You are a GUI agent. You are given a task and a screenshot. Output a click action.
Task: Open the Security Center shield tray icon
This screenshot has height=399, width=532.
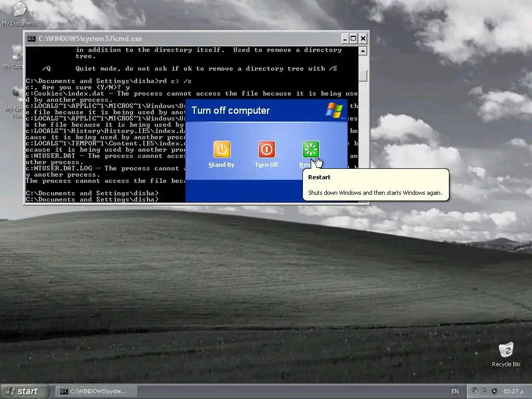[x=495, y=391]
